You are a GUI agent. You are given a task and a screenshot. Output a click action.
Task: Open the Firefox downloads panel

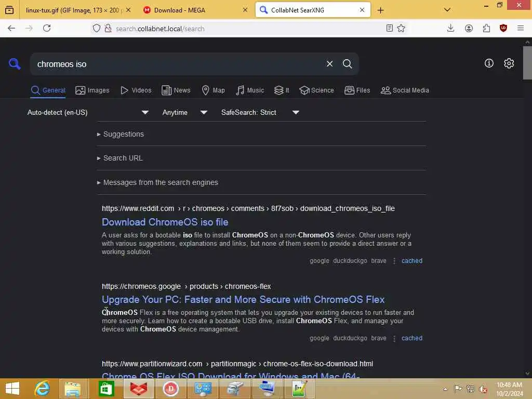(x=450, y=28)
